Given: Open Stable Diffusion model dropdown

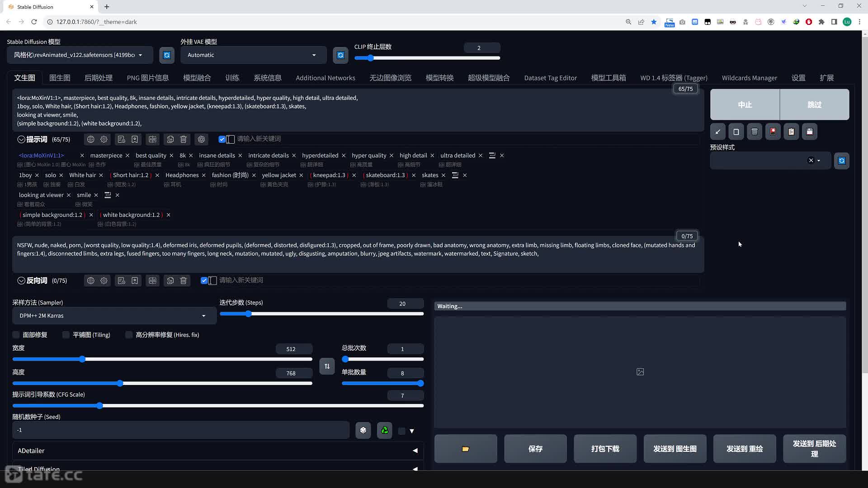Looking at the screenshot, I should coord(80,55).
